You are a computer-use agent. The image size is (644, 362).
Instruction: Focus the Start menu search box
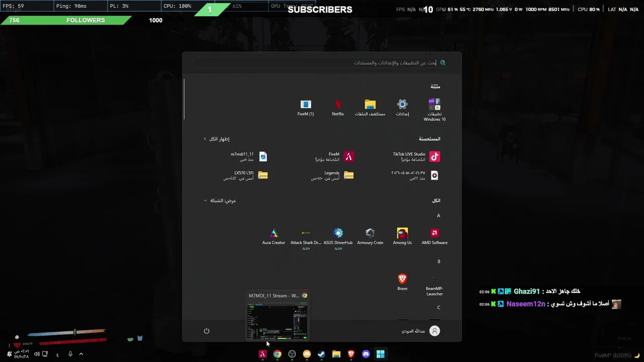(x=321, y=63)
